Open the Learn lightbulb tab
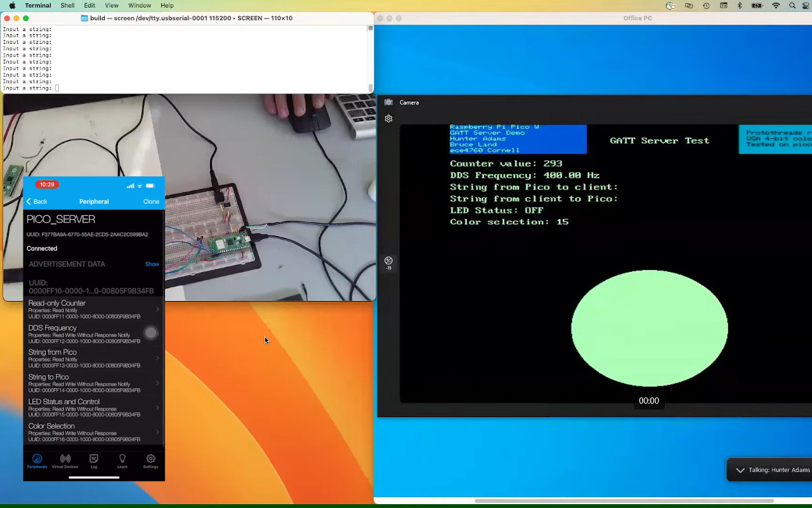This screenshot has width=812, height=508. point(122,460)
